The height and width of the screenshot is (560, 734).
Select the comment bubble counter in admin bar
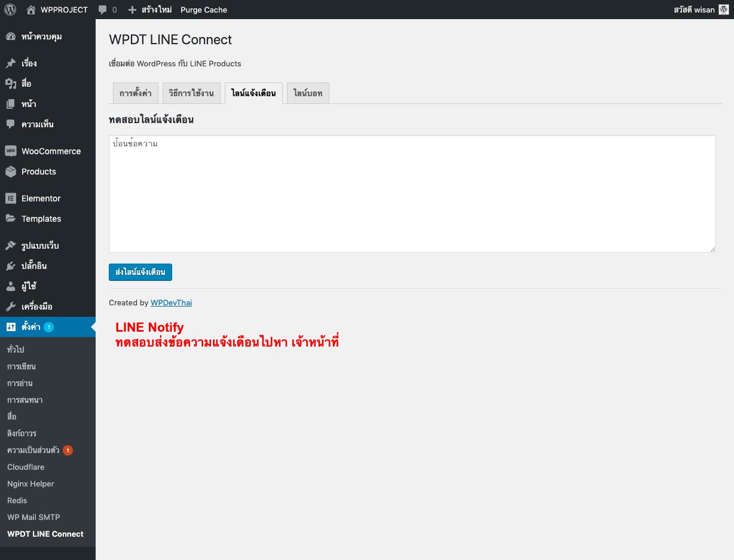pos(108,10)
